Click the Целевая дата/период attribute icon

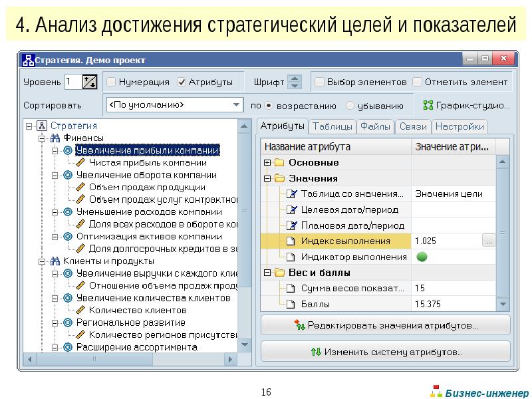(x=291, y=209)
